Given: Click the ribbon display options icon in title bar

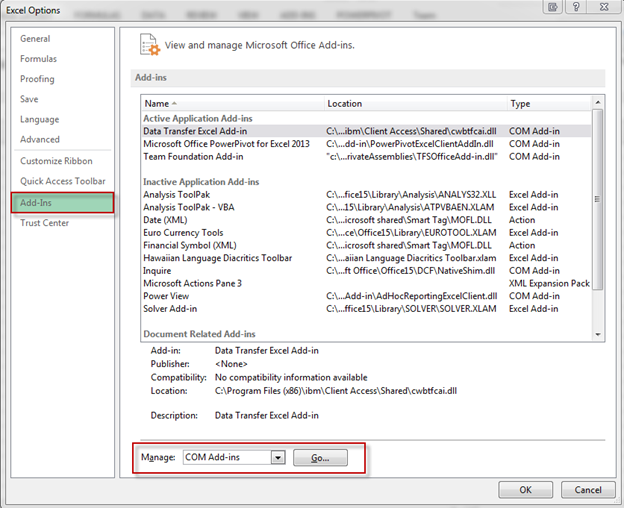Looking at the screenshot, I should [552, 7].
